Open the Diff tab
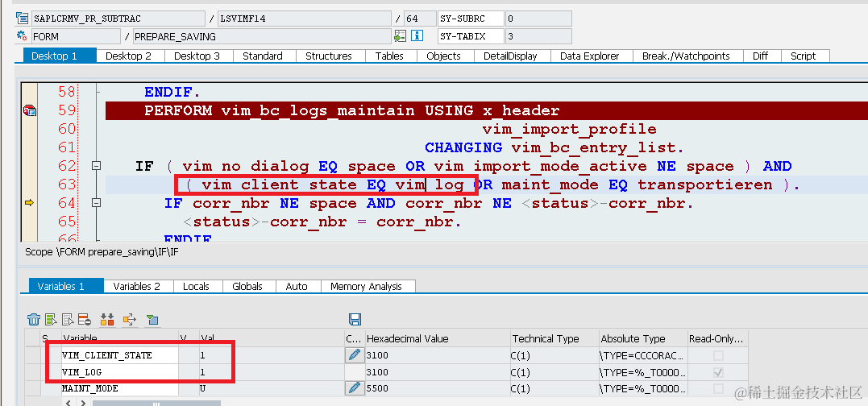Screen dimensions: 868x406 coord(761,56)
